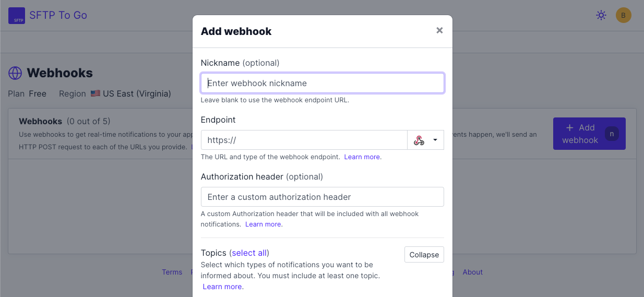The height and width of the screenshot is (297, 644).
Task: Click the Webhooks globe icon
Action: coord(15,73)
